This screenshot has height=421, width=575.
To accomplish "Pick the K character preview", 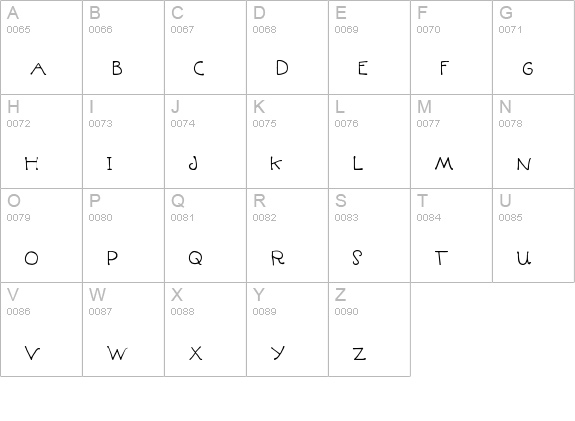I will (x=276, y=163).
